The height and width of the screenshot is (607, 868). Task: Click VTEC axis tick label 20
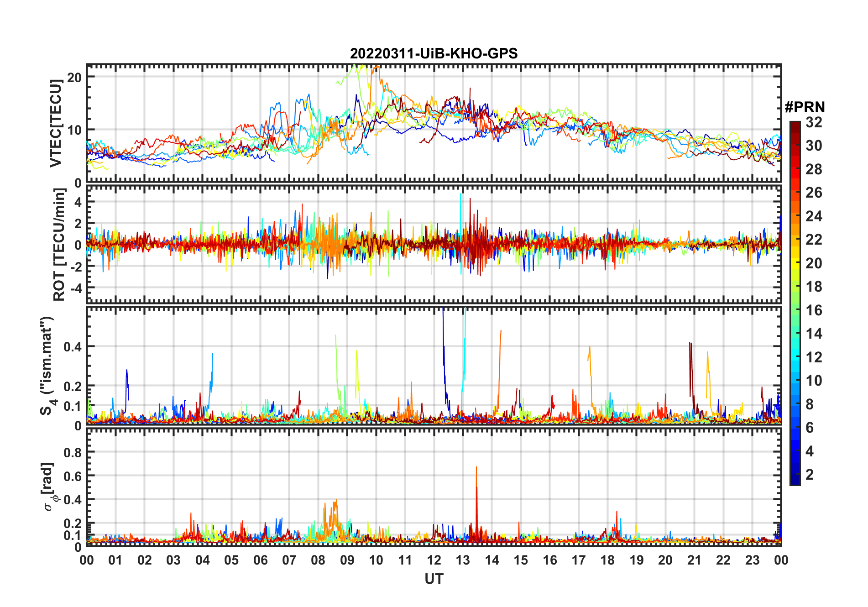tap(74, 77)
